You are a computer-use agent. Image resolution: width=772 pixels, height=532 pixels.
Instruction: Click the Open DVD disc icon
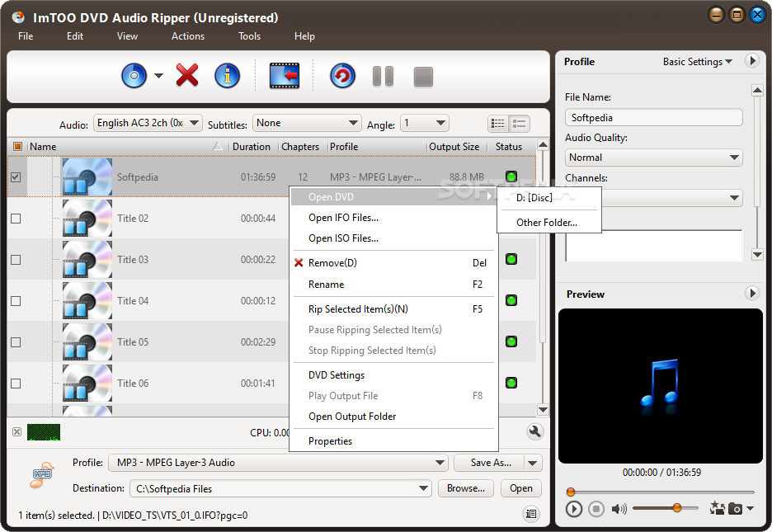(x=134, y=76)
